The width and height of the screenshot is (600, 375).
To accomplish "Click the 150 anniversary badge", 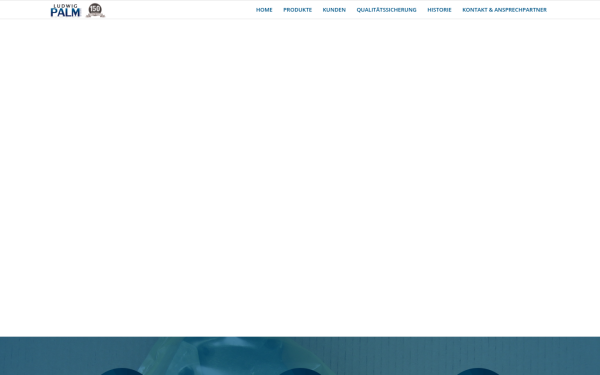I will (95, 10).
